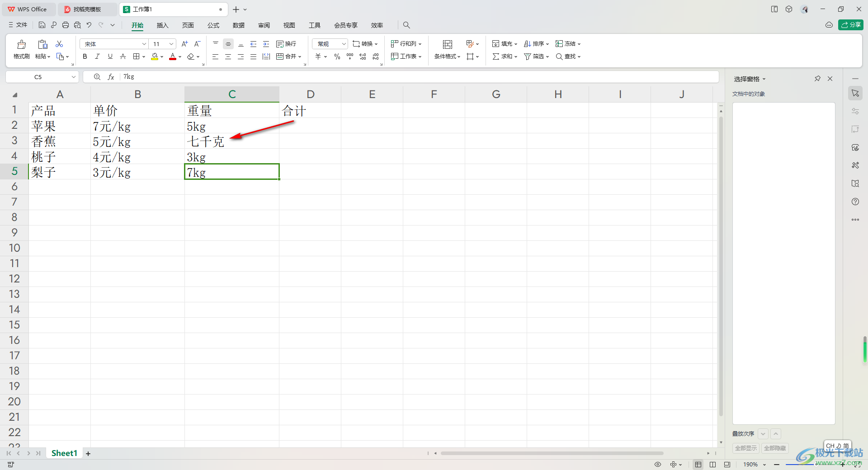This screenshot has height=470, width=868.
Task: Toggle underline formatting
Action: pyautogui.click(x=110, y=56)
